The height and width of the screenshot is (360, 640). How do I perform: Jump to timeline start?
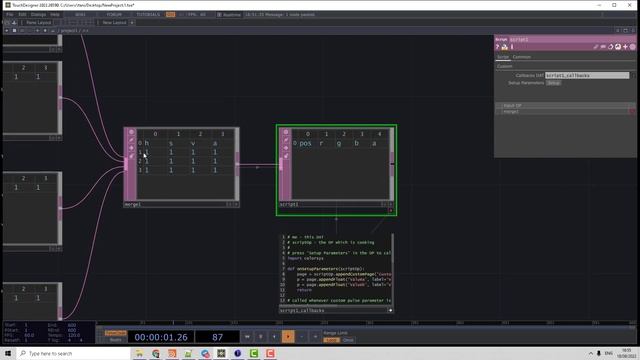247,337
